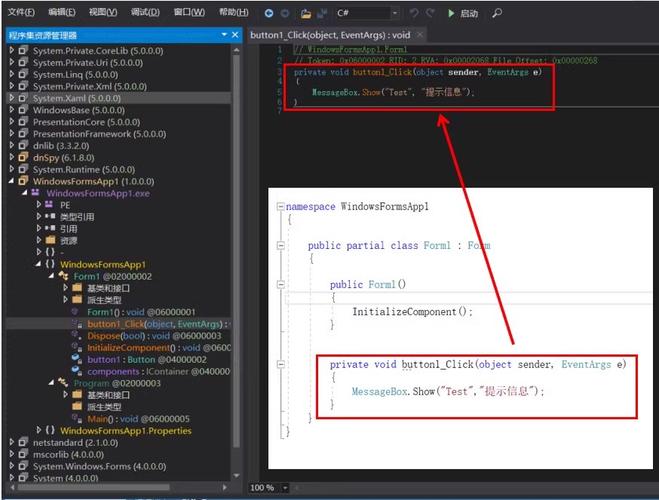Screen dimensions: 659x500
Task: Collapse the namespace WindowsFormsApp1 code block
Action: pyautogui.click(x=280, y=206)
